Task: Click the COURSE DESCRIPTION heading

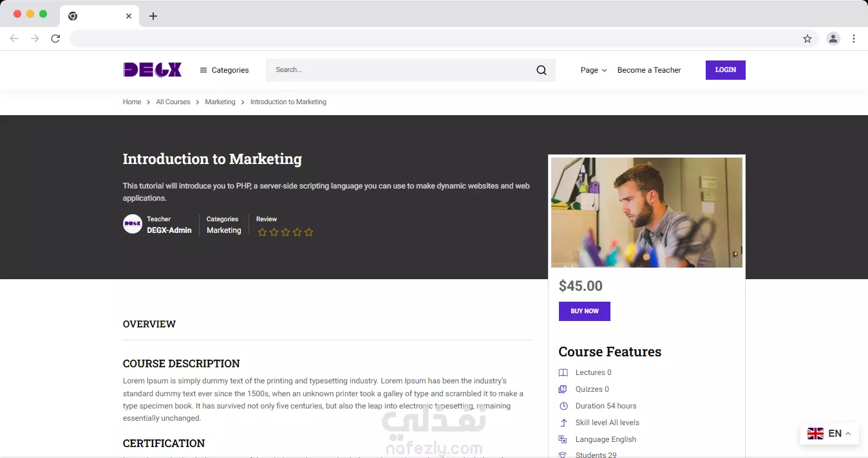Action: point(182,363)
